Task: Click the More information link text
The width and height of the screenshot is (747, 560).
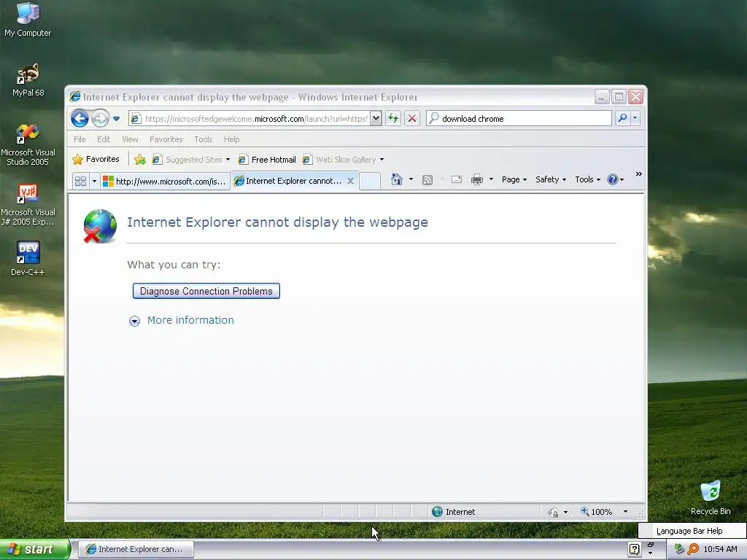Action: (190, 320)
